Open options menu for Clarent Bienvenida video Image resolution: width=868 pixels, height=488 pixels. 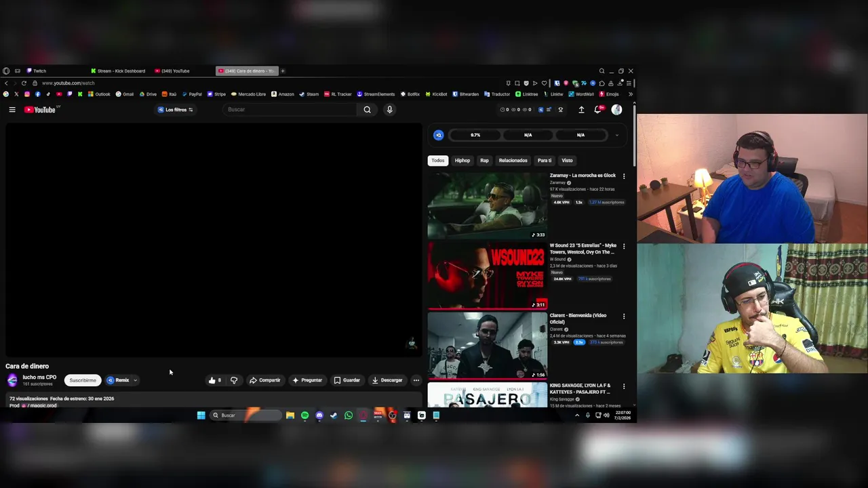pyautogui.click(x=624, y=316)
